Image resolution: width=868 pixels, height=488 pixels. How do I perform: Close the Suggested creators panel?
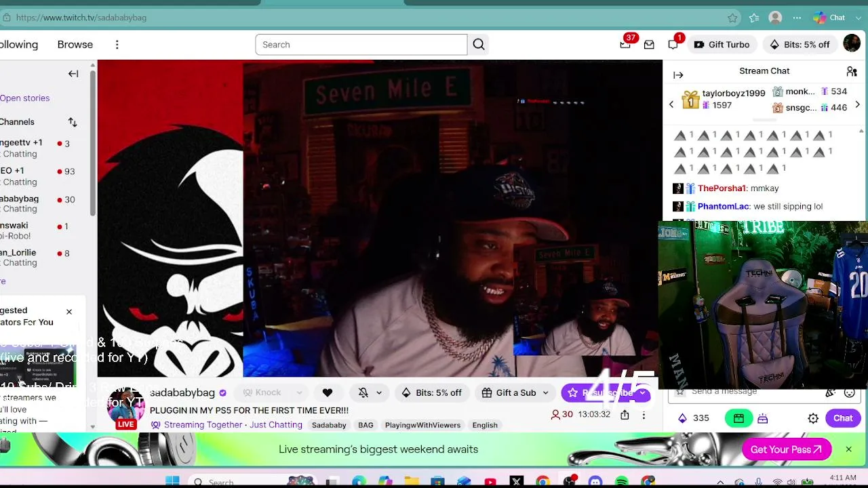click(68, 312)
